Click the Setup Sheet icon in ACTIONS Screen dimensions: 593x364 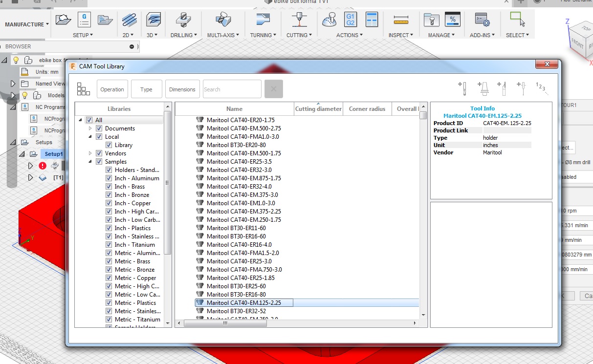point(372,20)
